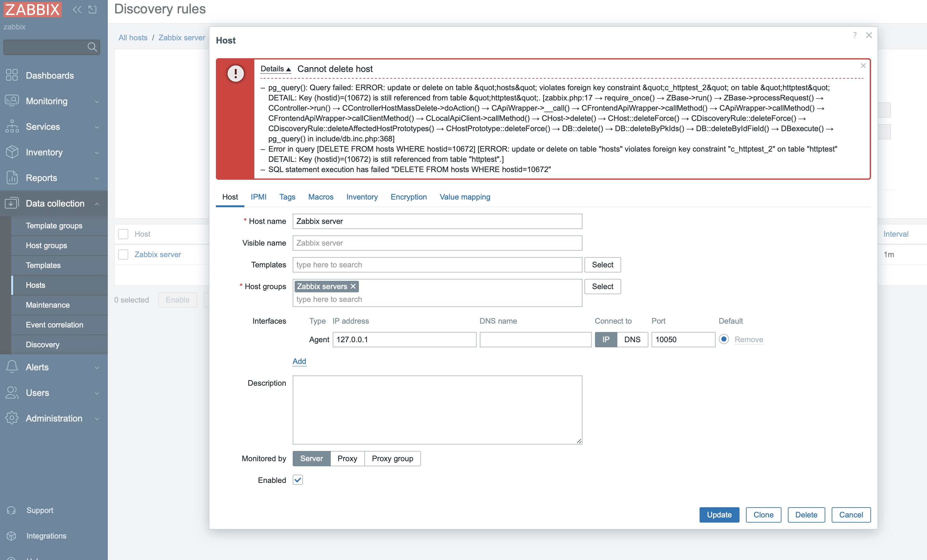Viewport: 927px width, 560px height.
Task: Set Monitored by to Proxy group
Action: pos(392,458)
